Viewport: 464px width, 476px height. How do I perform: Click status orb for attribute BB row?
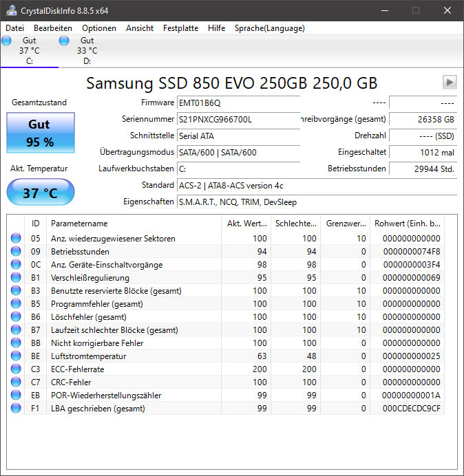[16, 343]
